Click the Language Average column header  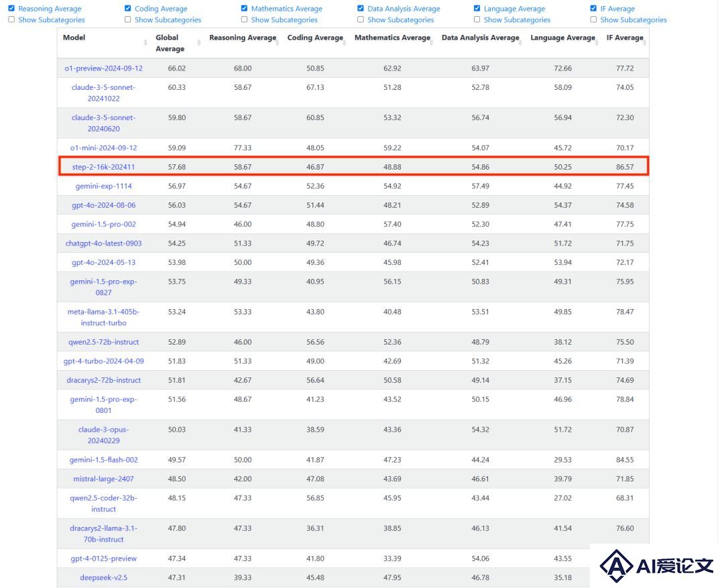(x=562, y=38)
